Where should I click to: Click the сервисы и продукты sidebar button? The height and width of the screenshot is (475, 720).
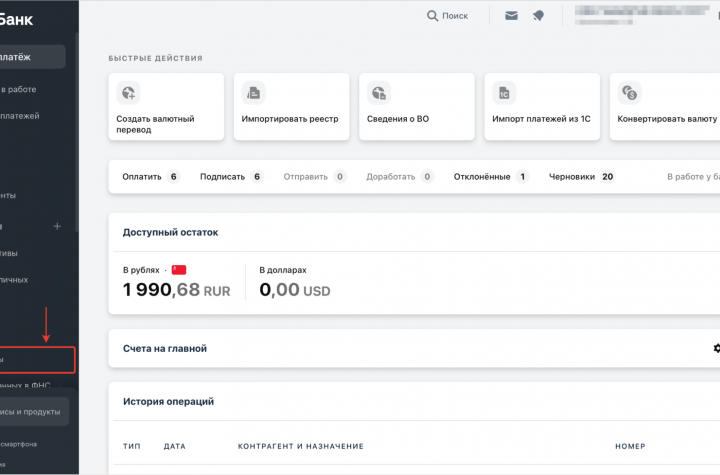[33, 411]
